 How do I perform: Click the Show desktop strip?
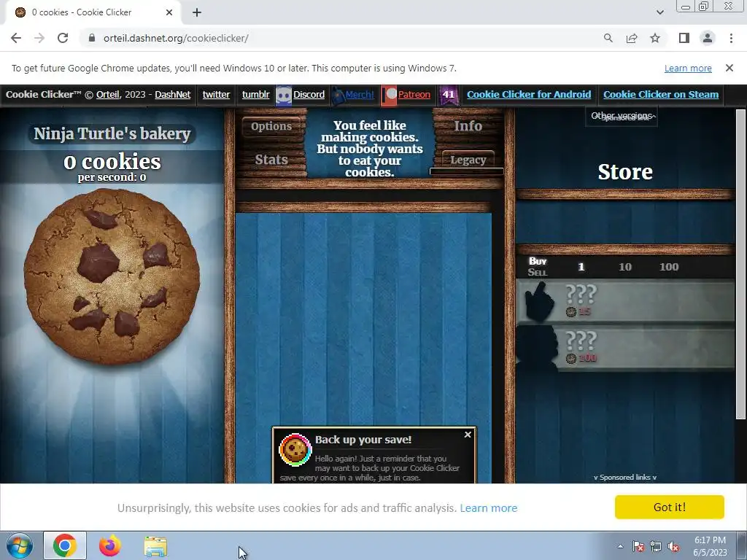click(742, 545)
